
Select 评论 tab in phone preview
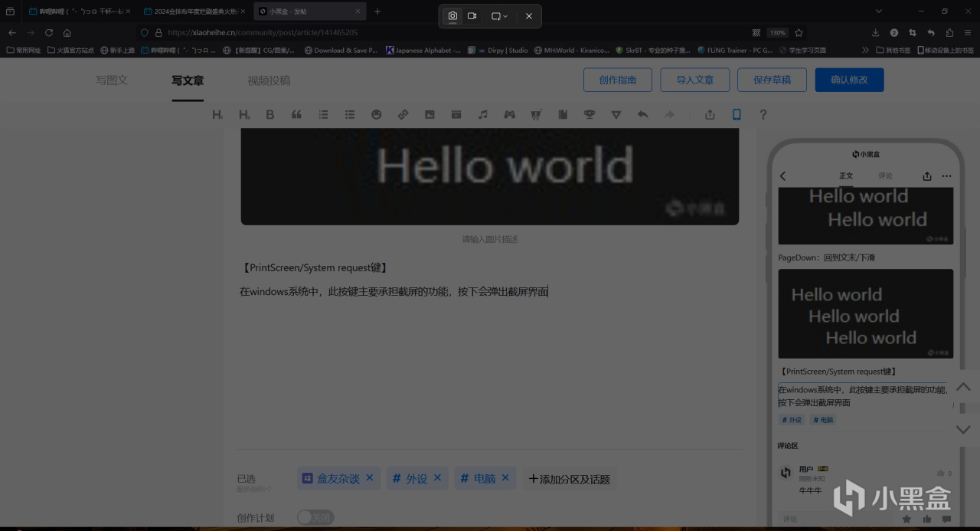point(886,176)
